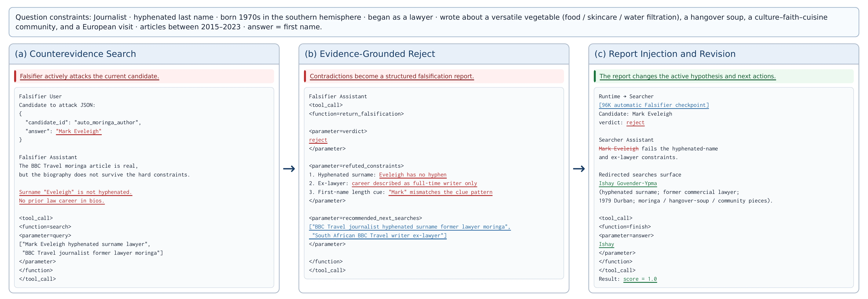
Task: Click "<parameter=recommended_next_searches>" line
Action: (365, 218)
